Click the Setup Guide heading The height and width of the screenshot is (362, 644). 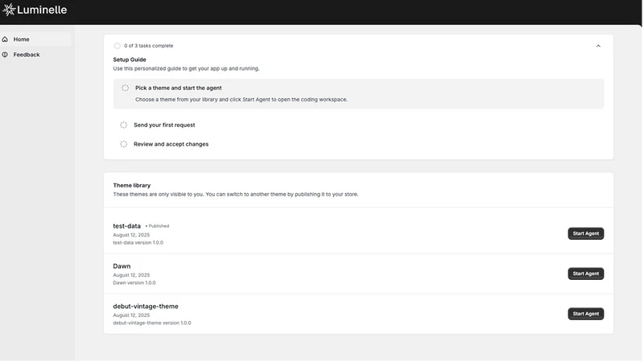130,60
